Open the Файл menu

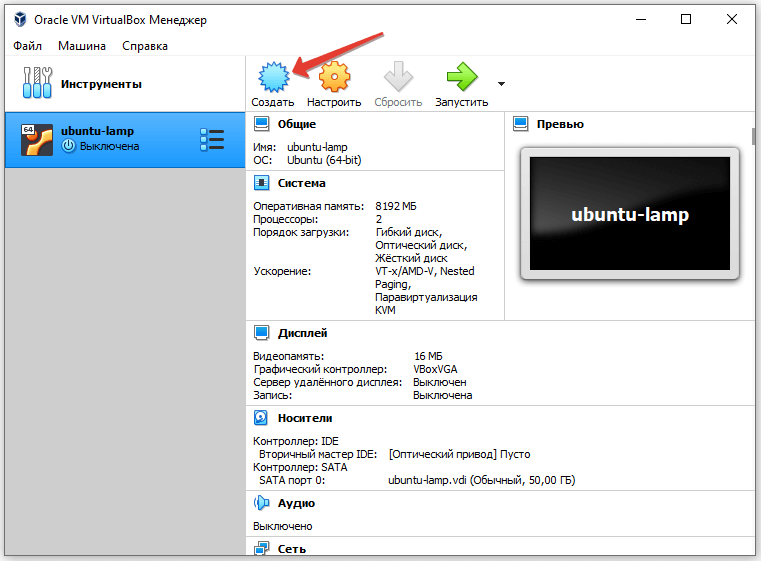(x=27, y=46)
